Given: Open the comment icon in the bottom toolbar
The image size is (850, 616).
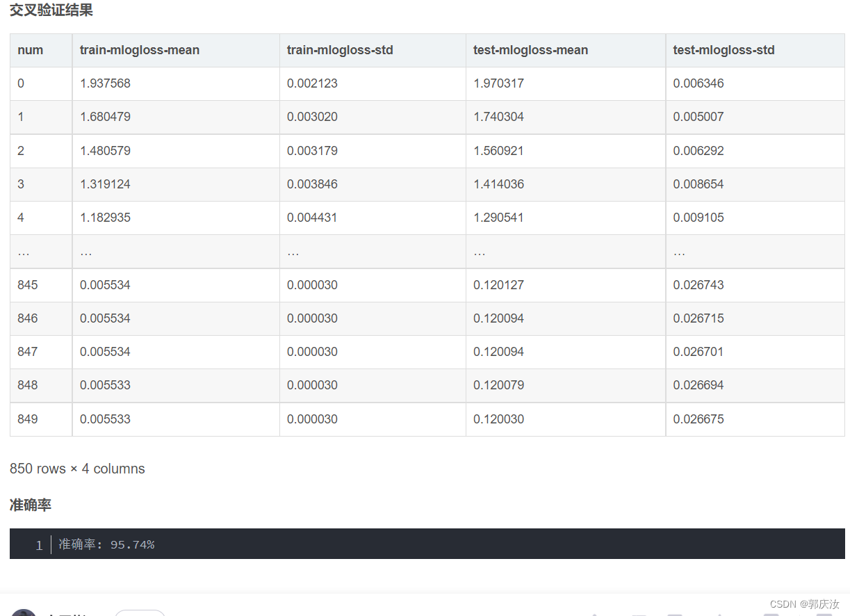Looking at the screenshot, I should pyautogui.click(x=638, y=615).
